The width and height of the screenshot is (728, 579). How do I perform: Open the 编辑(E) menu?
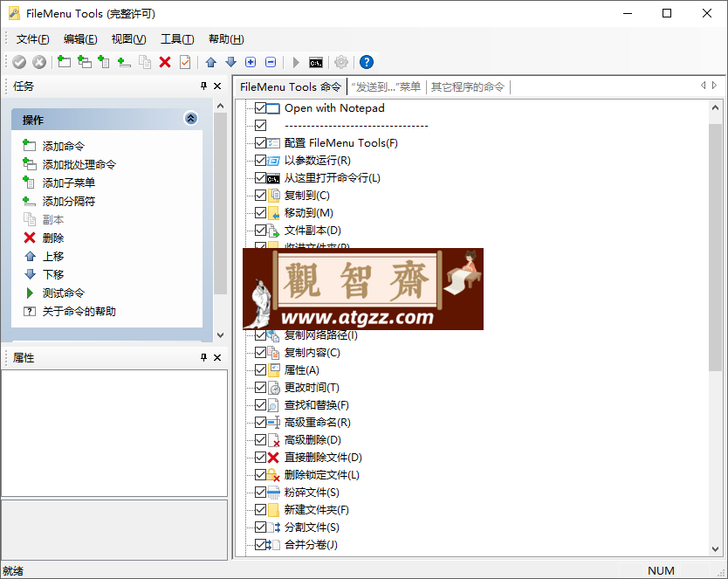[80, 39]
